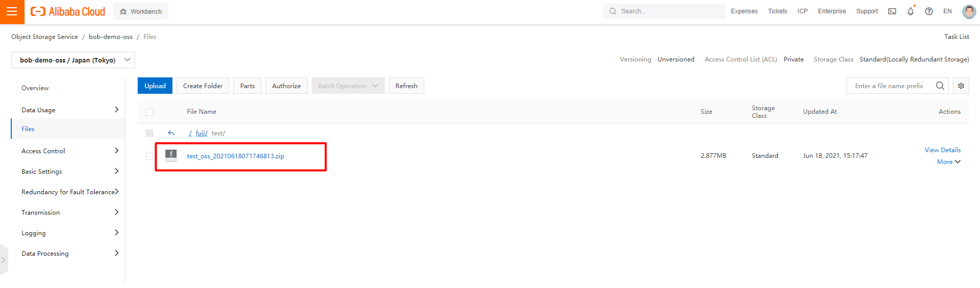Open Tickets in top bar
The width and height of the screenshot is (980, 288).
point(777,11)
